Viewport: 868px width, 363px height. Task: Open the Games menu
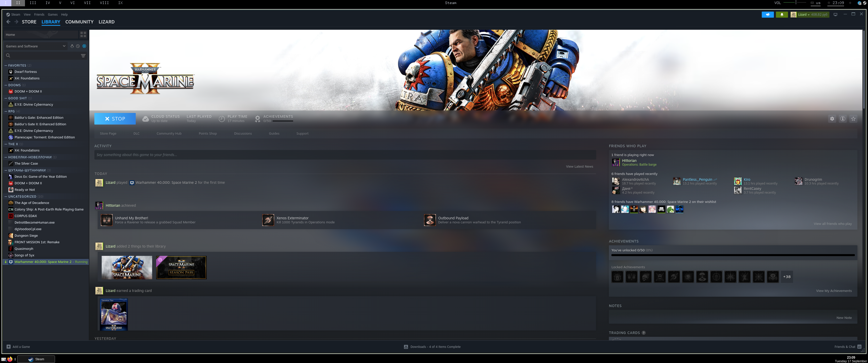52,14
